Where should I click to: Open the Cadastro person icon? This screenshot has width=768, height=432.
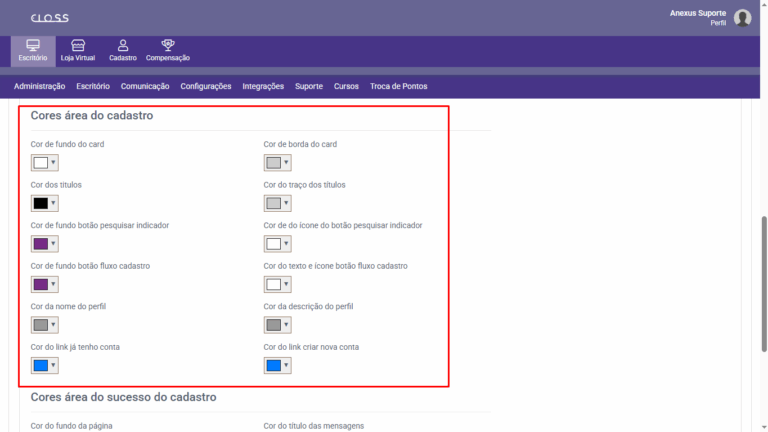tap(123, 46)
